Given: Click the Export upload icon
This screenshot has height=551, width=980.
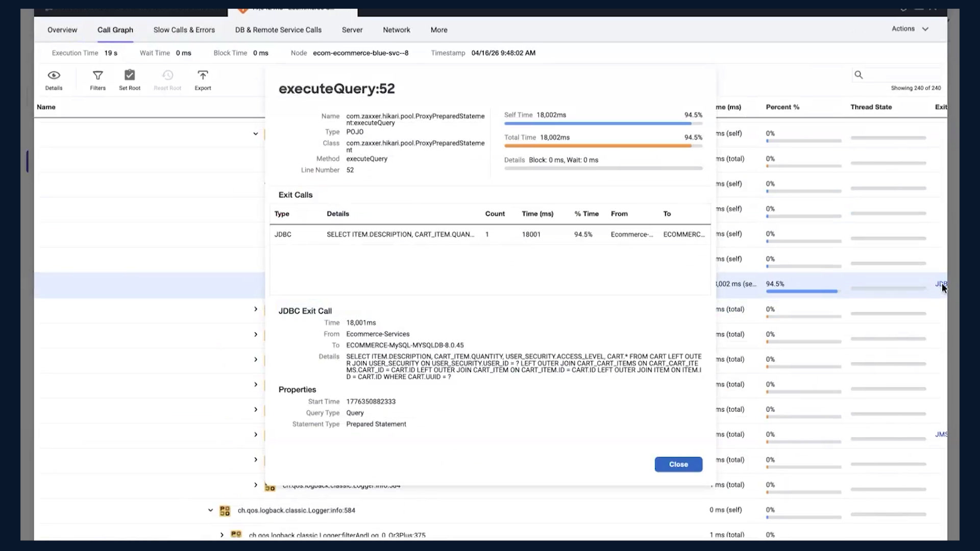Looking at the screenshot, I should (203, 76).
